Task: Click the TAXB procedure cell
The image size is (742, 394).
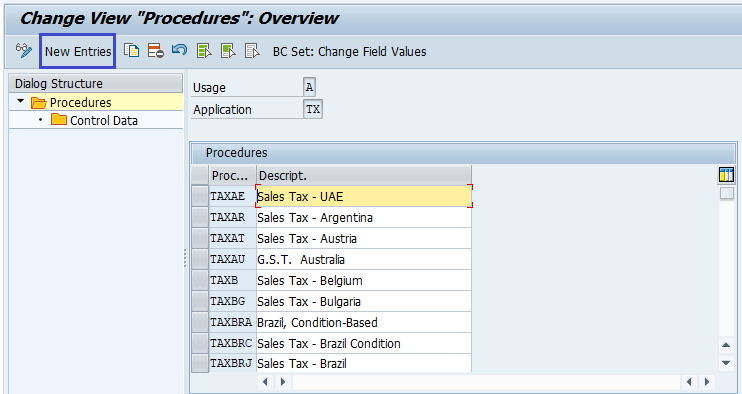Action: point(232,280)
